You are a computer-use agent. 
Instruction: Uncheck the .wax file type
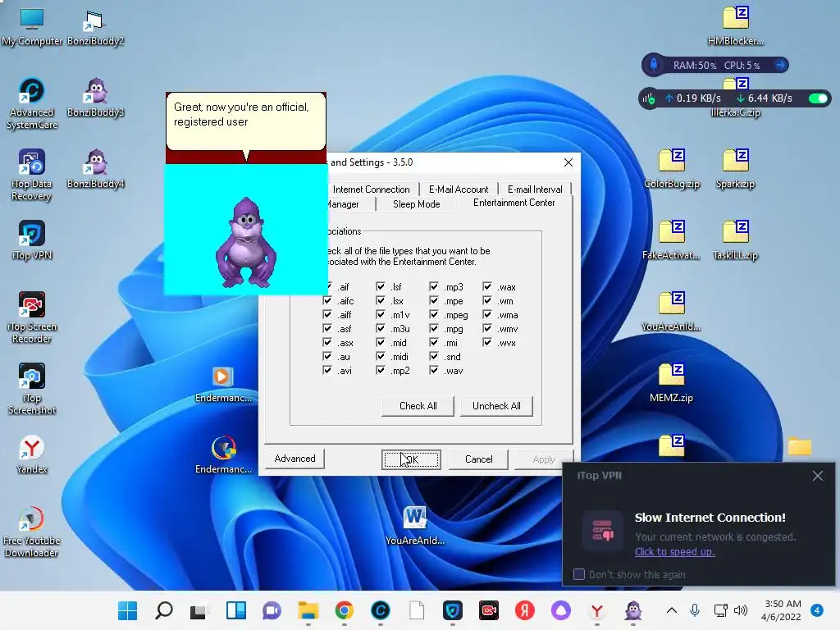click(x=487, y=286)
